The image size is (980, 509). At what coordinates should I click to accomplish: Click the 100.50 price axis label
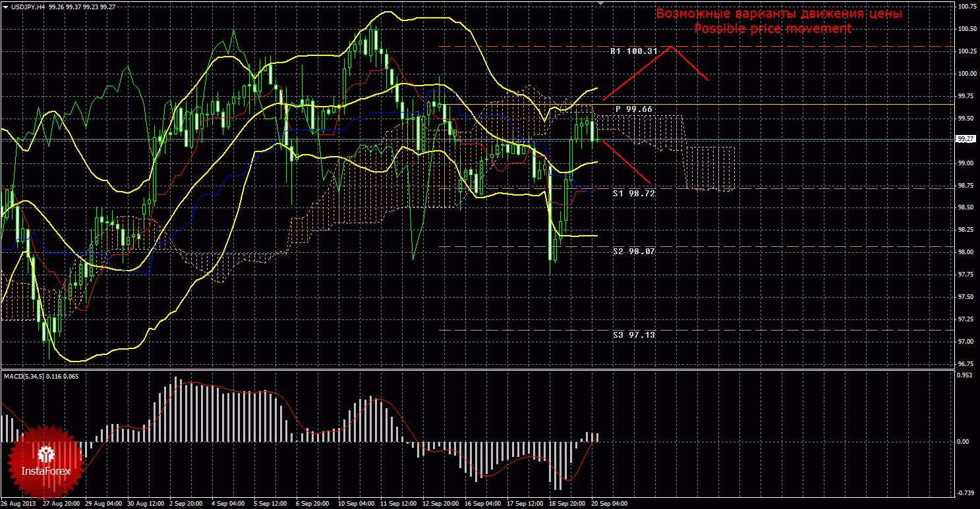tap(967, 29)
